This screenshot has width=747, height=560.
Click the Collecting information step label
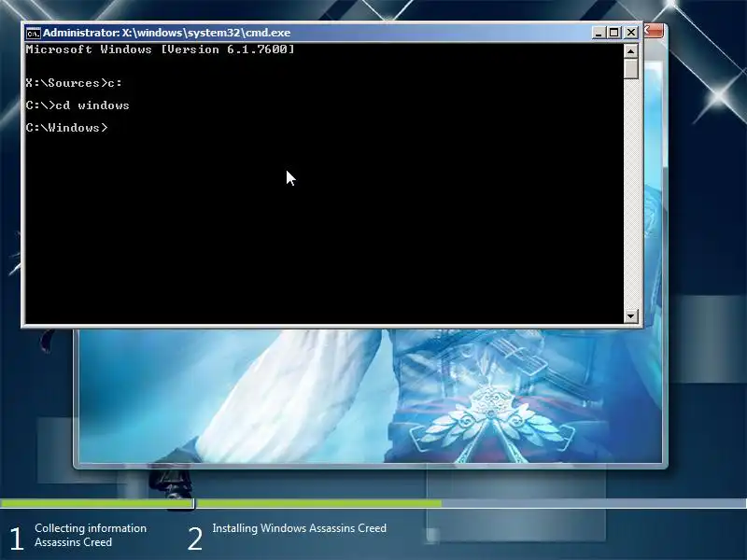click(x=91, y=535)
